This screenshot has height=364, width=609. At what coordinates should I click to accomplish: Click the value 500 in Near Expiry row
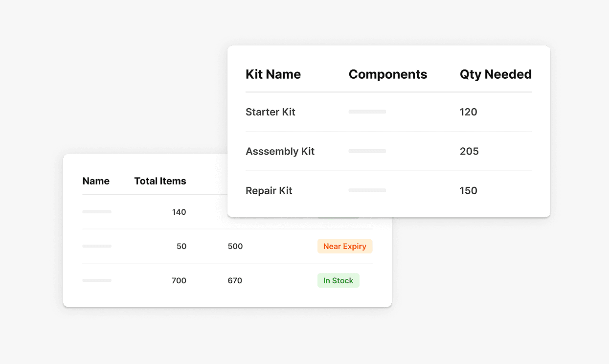[235, 246]
